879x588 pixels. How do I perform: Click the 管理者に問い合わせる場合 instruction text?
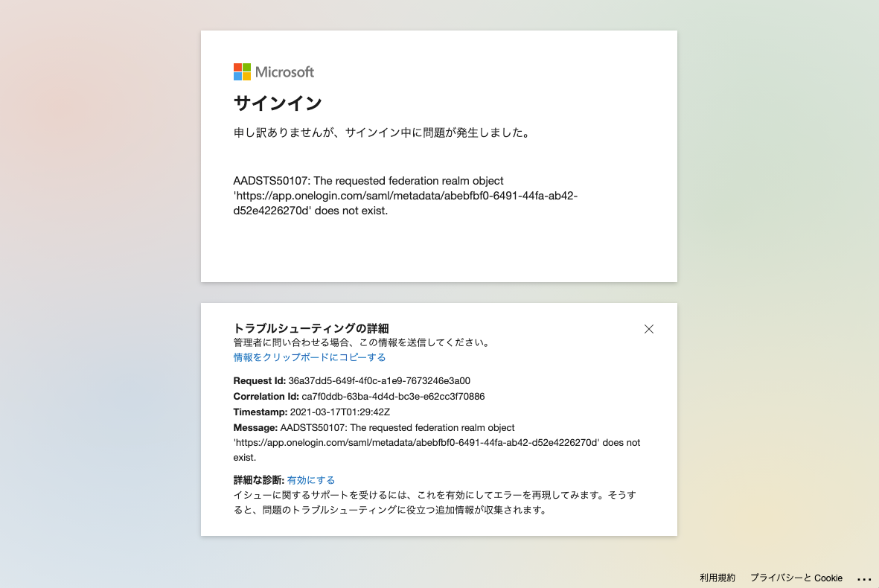tap(362, 342)
